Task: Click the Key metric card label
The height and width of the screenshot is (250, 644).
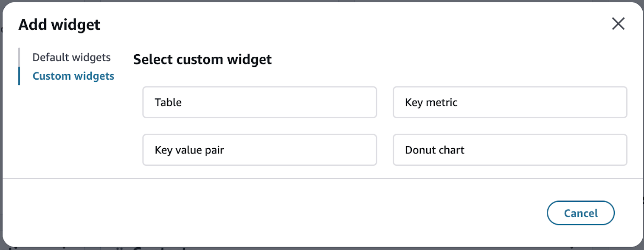Action: point(430,102)
